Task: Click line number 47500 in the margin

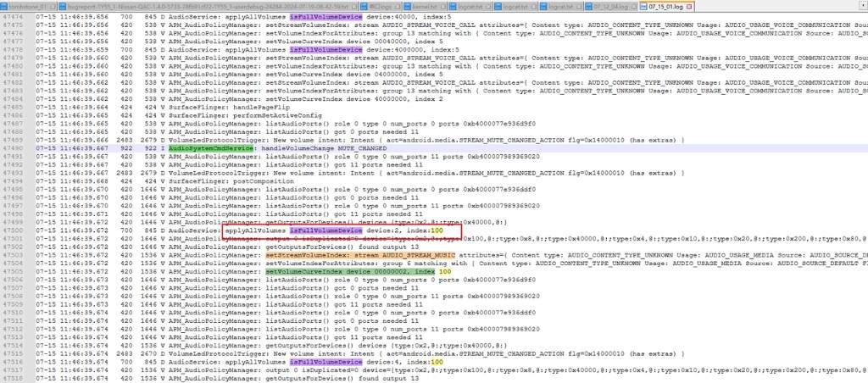Action: tap(13, 230)
